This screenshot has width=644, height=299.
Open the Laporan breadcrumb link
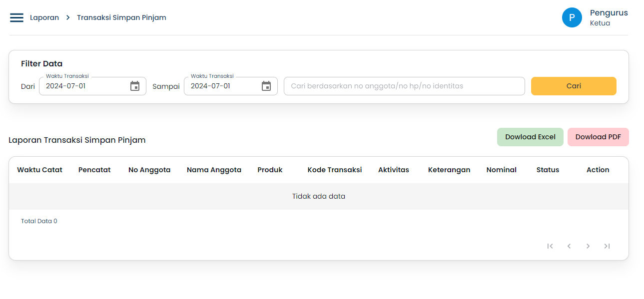coord(44,17)
